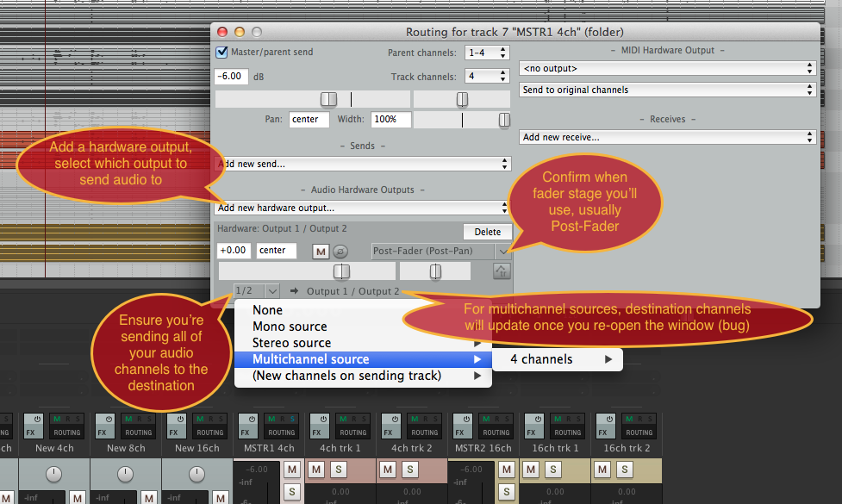Viewport: 842px width, 504px height.
Task: Bypass FX power icon on 16ch trk 2
Action: pos(609,419)
